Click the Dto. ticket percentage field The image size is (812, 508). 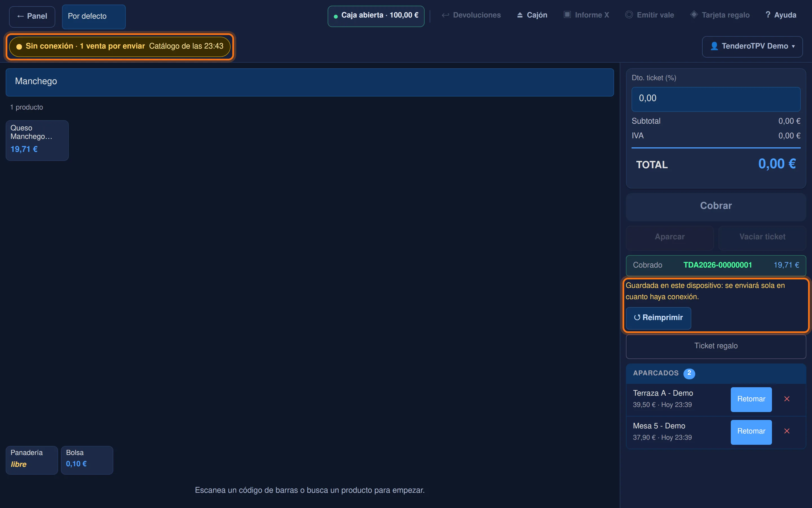(716, 99)
